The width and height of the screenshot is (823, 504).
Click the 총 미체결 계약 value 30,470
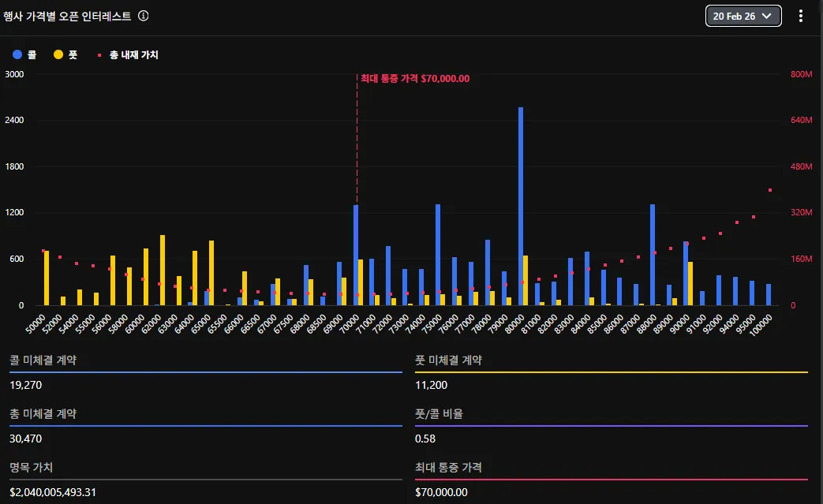(25, 439)
